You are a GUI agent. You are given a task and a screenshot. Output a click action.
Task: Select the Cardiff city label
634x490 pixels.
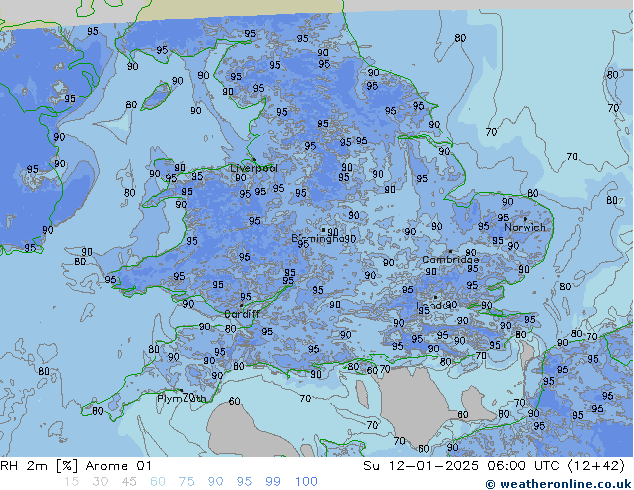point(242,314)
